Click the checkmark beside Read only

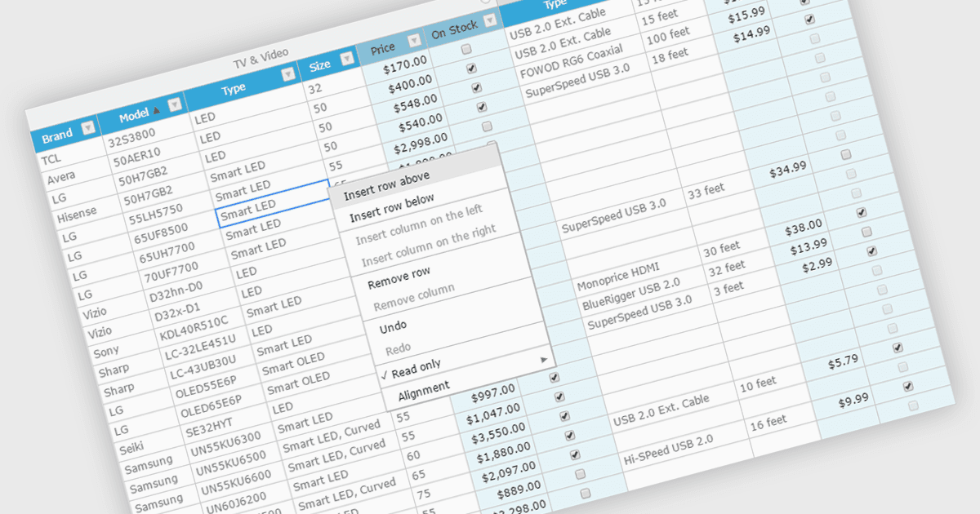coord(384,375)
